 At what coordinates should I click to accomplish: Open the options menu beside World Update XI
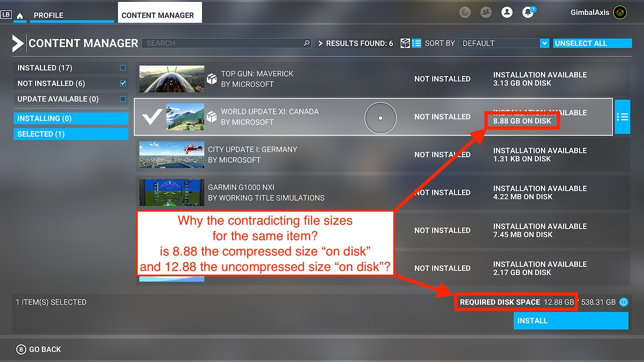click(x=623, y=117)
